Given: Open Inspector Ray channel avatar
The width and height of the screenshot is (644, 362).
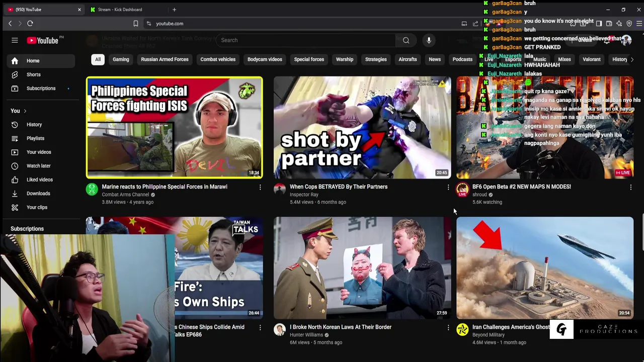Looking at the screenshot, I should pos(279,190).
